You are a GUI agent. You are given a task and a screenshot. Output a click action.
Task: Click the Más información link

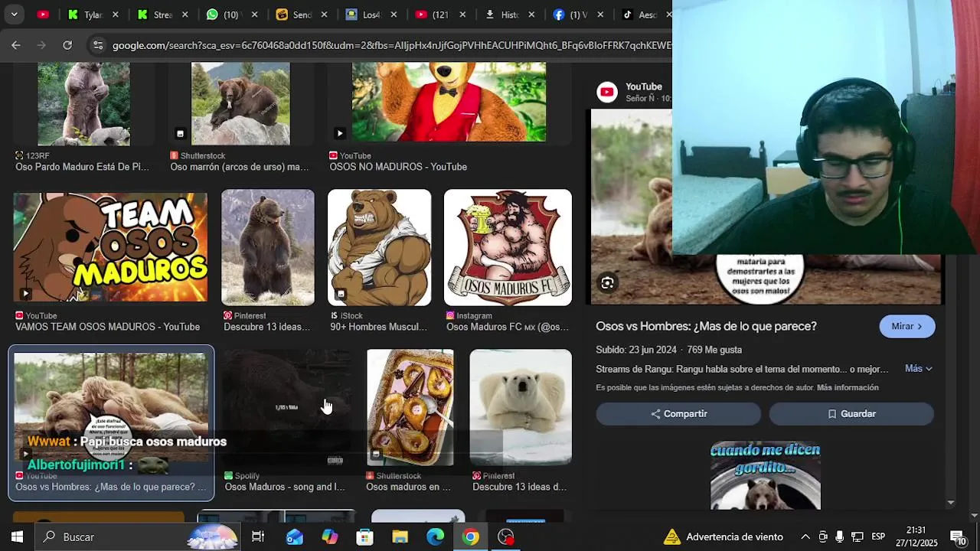tap(848, 388)
